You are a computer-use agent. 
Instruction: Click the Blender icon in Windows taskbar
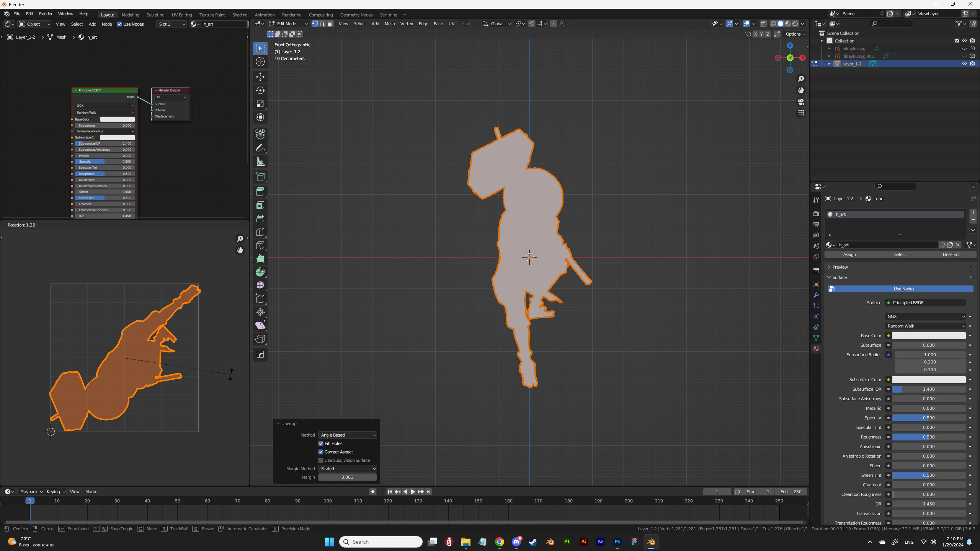point(651,542)
